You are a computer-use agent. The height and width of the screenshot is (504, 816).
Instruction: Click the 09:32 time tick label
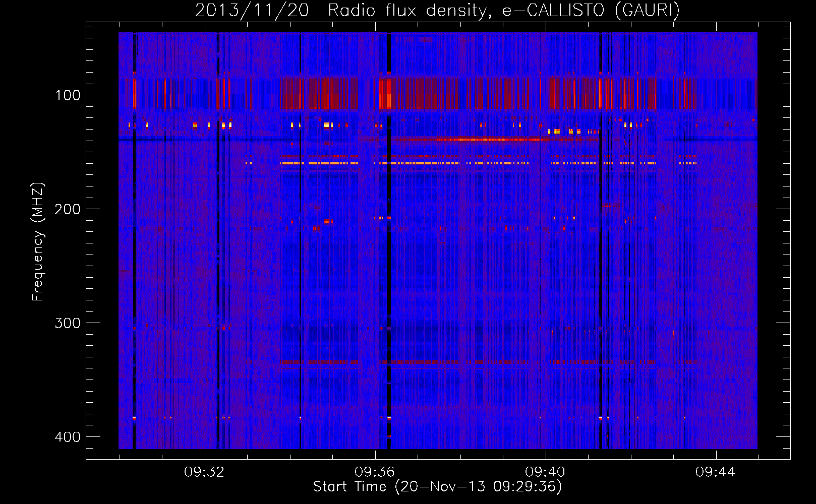point(204,472)
